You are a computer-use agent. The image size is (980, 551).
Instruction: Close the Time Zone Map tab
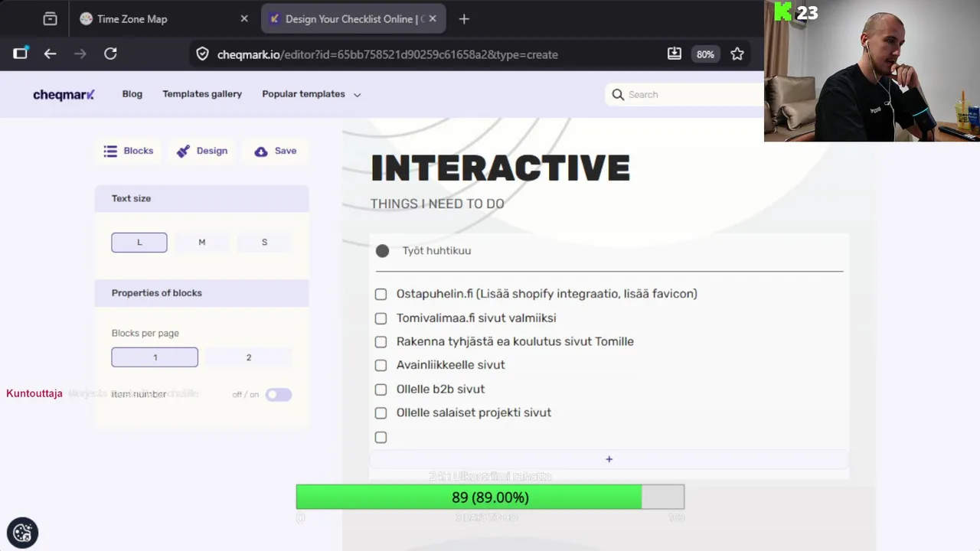tap(244, 18)
